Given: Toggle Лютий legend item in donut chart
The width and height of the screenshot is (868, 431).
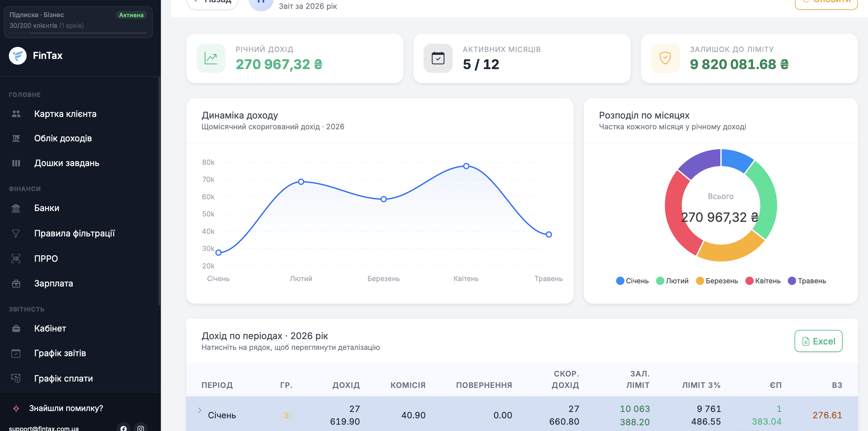Looking at the screenshot, I should (672, 281).
